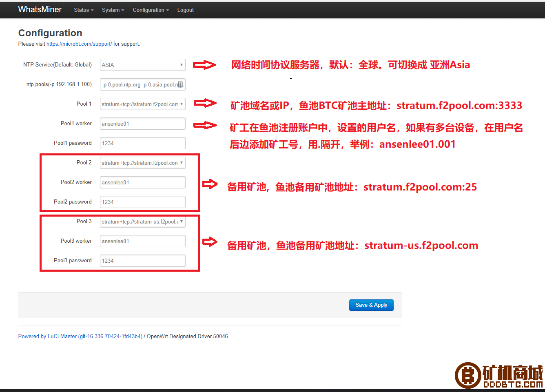545x392 pixels.
Task: Click the OpenWrt Designated Driver 50046 text
Action: tap(187, 336)
